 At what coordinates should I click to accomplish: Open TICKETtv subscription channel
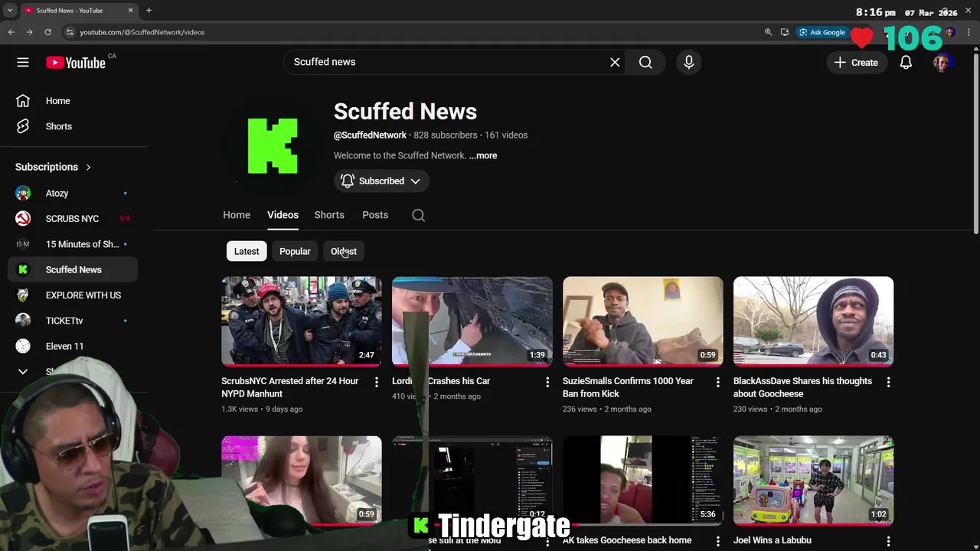tap(73, 321)
